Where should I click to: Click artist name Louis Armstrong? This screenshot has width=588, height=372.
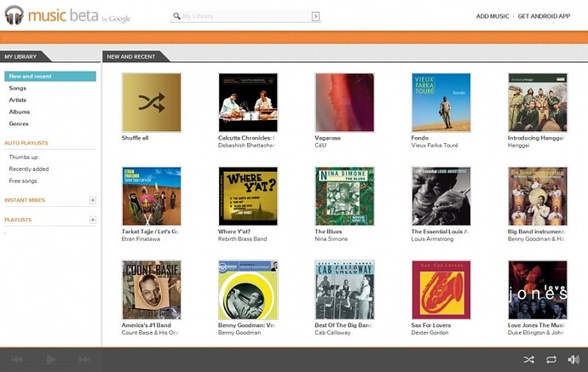(x=432, y=239)
